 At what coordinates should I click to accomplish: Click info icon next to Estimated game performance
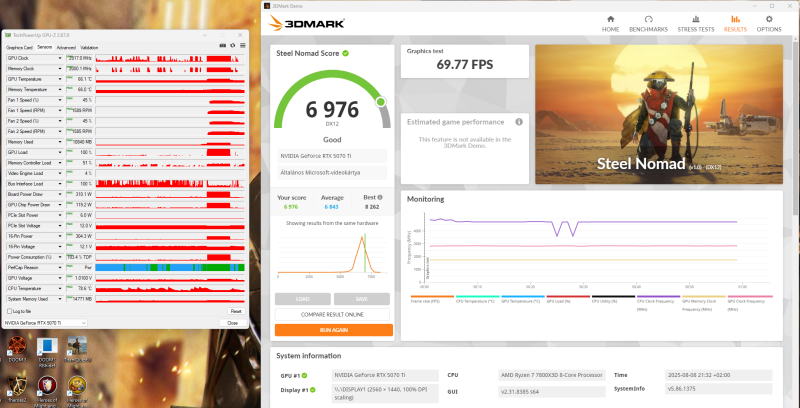(519, 122)
